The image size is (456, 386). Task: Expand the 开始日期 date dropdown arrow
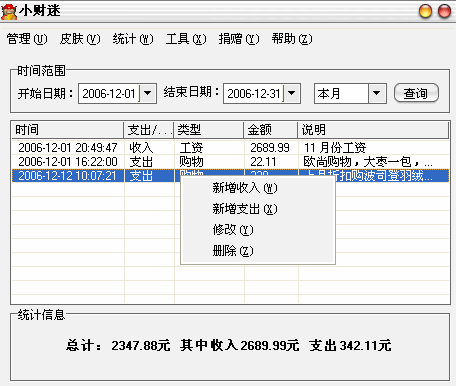tap(148, 93)
